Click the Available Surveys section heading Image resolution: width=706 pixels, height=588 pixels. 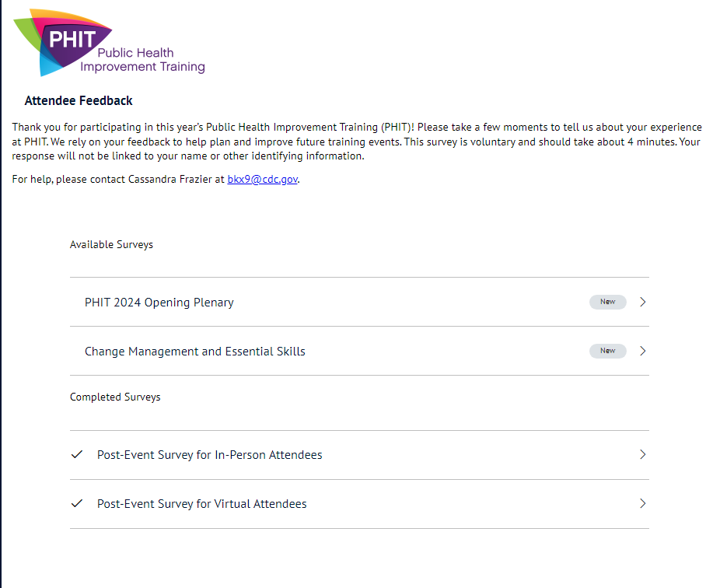click(111, 244)
